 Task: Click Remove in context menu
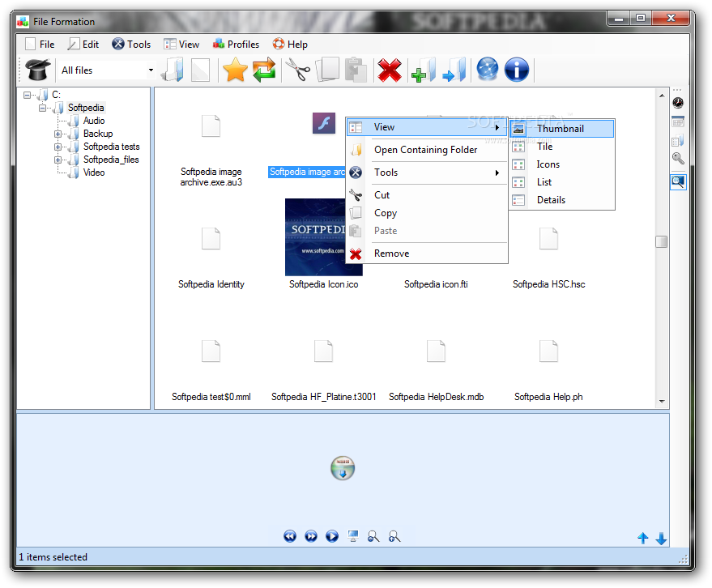427,254
